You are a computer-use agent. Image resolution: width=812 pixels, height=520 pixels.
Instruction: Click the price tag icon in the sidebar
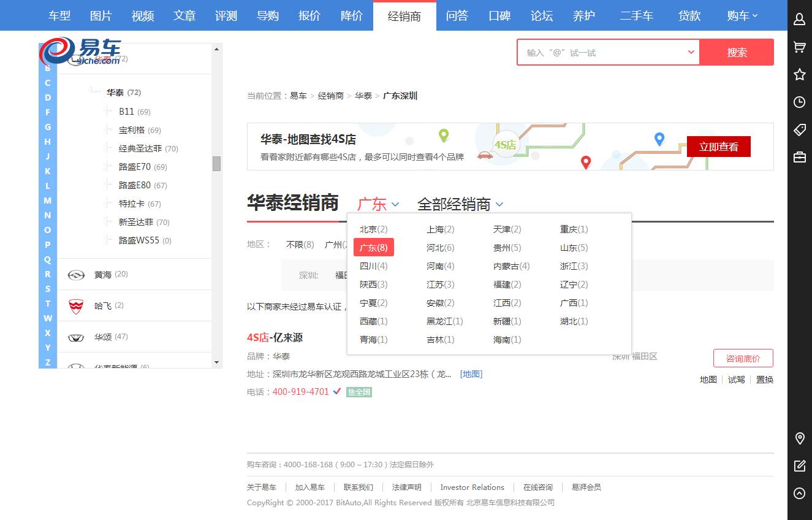click(799, 129)
